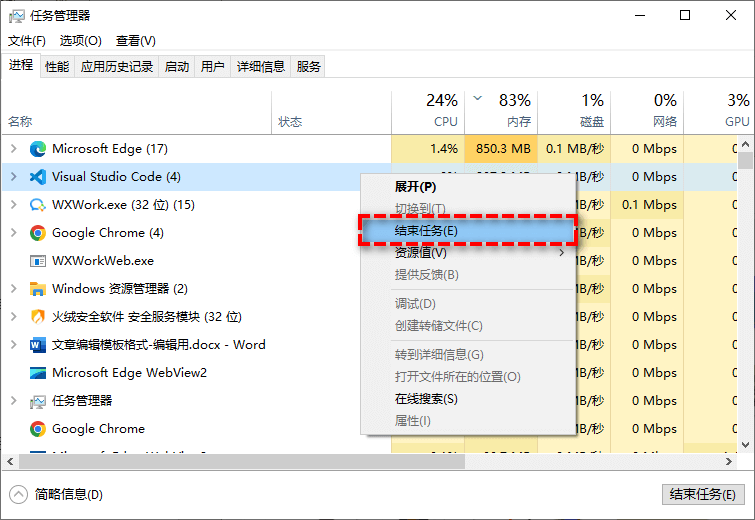Image resolution: width=755 pixels, height=520 pixels.
Task: Expand the 任务管理器 process group
Action: click(13, 400)
